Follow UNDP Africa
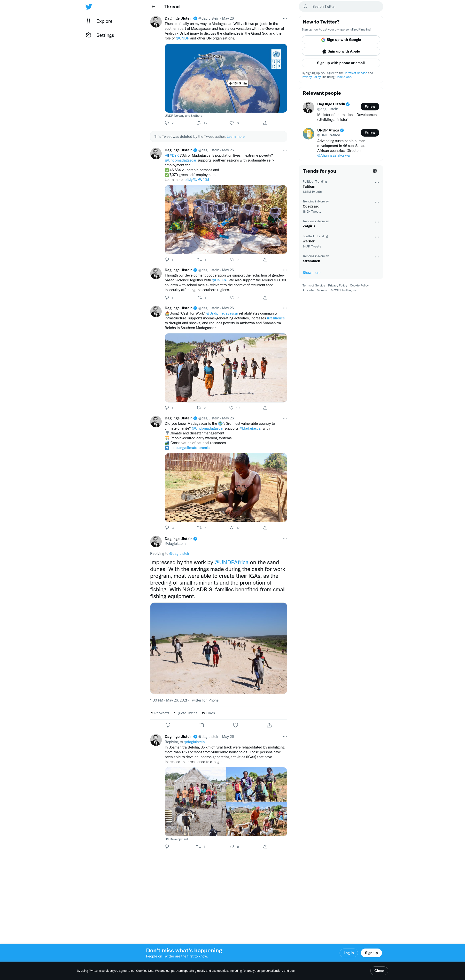The height and width of the screenshot is (980, 465). tap(370, 133)
